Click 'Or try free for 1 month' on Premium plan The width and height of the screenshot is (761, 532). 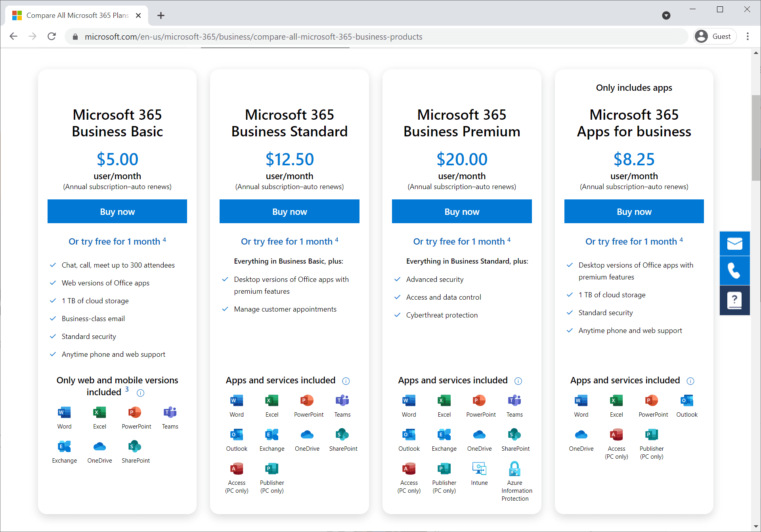click(x=461, y=241)
